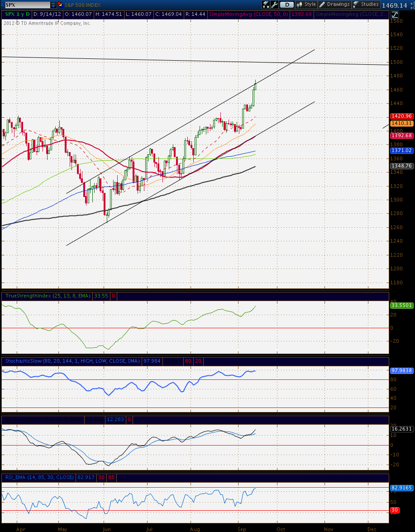
Task: Click the C: 1469.04 close value
Action: [x=168, y=14]
